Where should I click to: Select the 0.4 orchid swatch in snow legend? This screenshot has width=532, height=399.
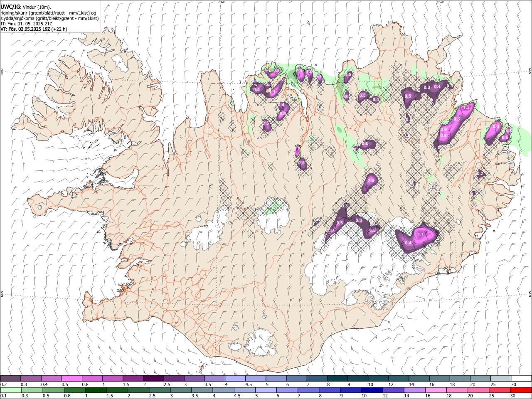(x=51, y=379)
